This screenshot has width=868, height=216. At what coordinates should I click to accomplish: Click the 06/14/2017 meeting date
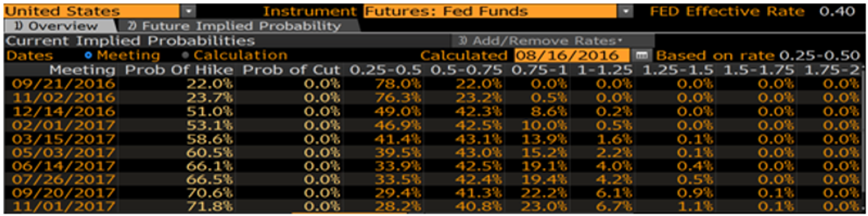[63, 166]
